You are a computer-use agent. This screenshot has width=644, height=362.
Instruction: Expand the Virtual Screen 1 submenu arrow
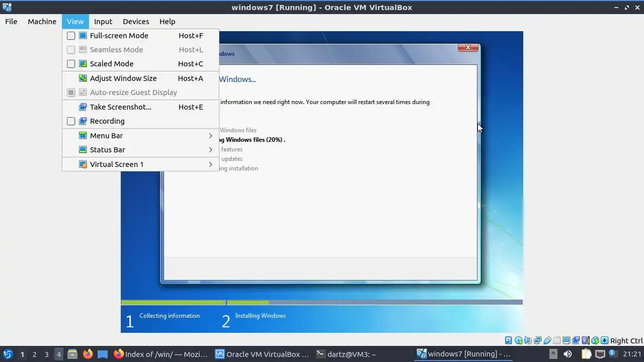pos(210,164)
